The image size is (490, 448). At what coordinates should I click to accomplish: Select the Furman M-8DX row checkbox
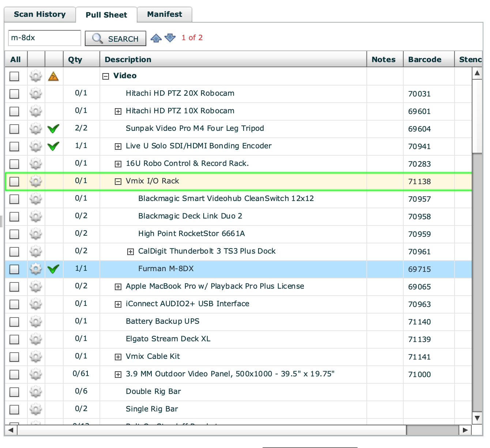[x=14, y=269]
